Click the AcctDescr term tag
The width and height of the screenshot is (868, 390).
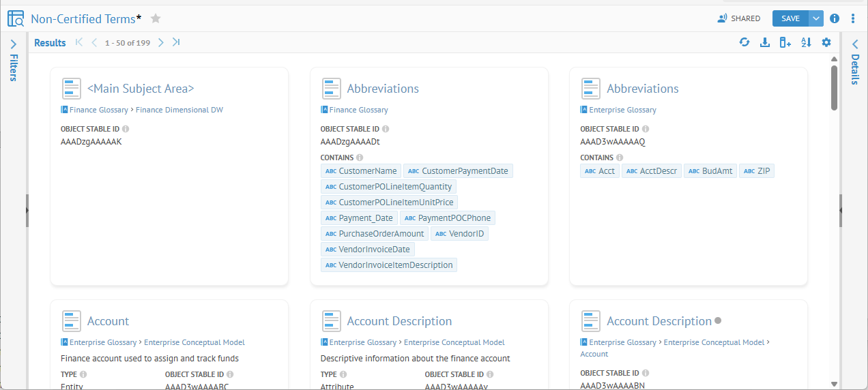pyautogui.click(x=652, y=171)
